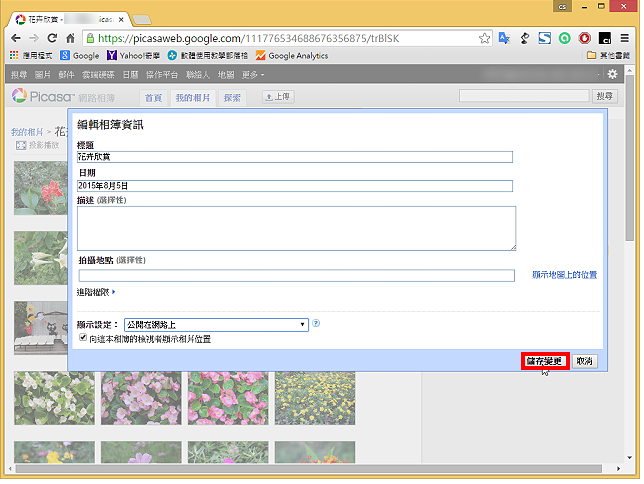Image resolution: width=644 pixels, height=484 pixels.
Task: Click the 日曆 item in Google bar
Action: [131, 75]
